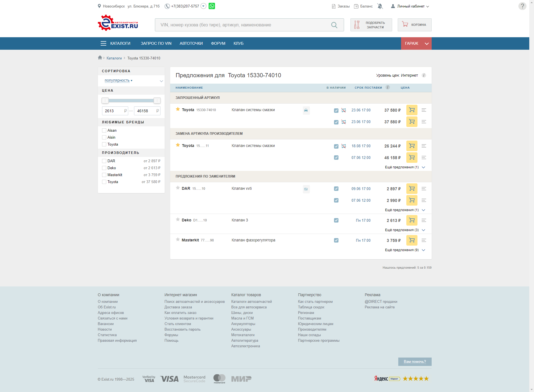Open details list icon for DAR 2 897 ₽ offer
The image size is (534, 392).
click(424, 189)
